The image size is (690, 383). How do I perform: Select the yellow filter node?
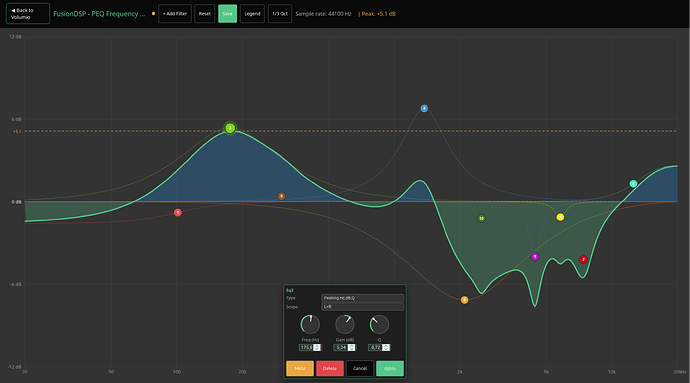click(560, 217)
